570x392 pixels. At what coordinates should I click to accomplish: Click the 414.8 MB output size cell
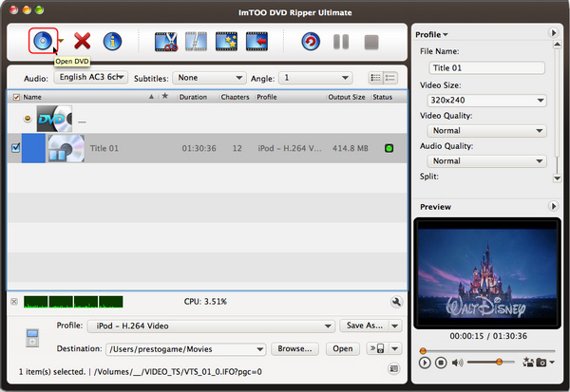(350, 148)
